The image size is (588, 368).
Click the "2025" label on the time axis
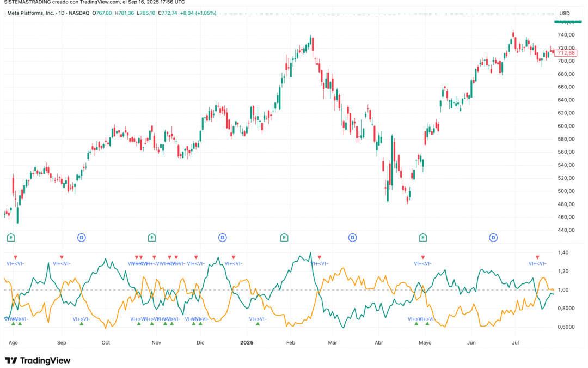pos(247,343)
